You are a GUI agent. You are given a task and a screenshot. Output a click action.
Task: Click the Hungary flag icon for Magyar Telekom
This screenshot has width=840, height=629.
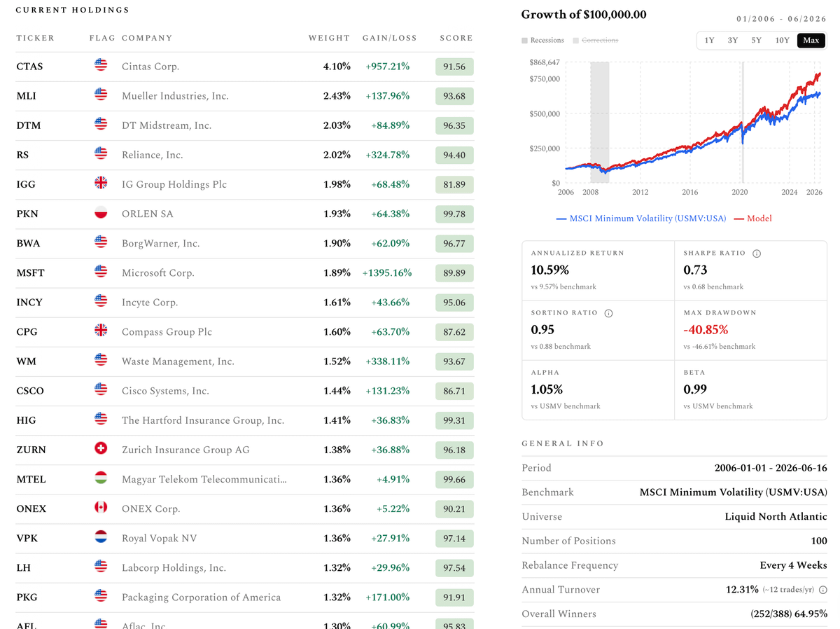click(x=101, y=478)
